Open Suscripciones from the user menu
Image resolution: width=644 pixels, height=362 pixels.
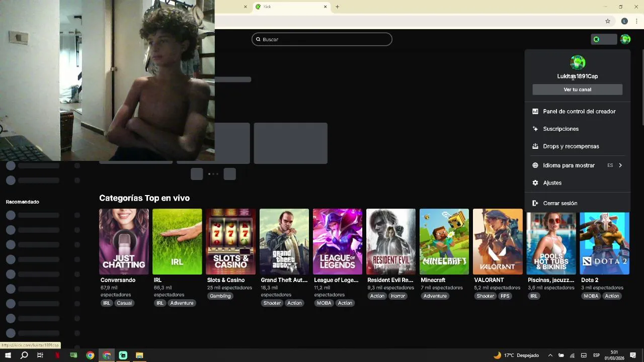click(578, 129)
